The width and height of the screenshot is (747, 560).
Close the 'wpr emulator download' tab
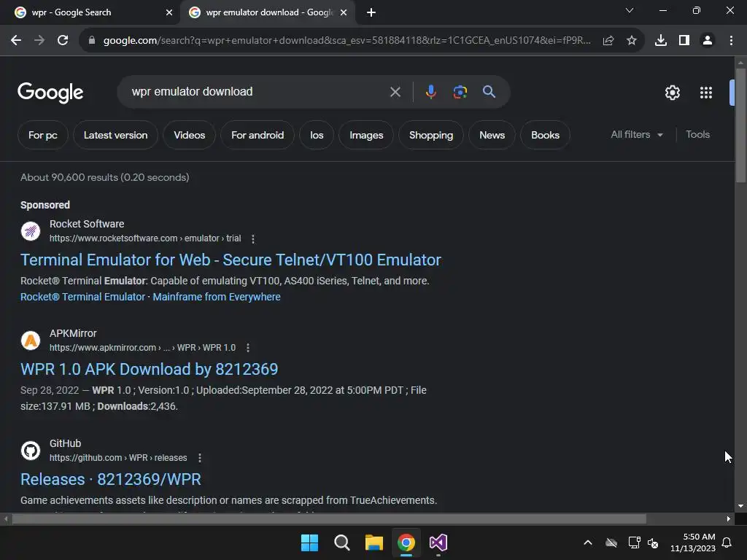tap(344, 12)
